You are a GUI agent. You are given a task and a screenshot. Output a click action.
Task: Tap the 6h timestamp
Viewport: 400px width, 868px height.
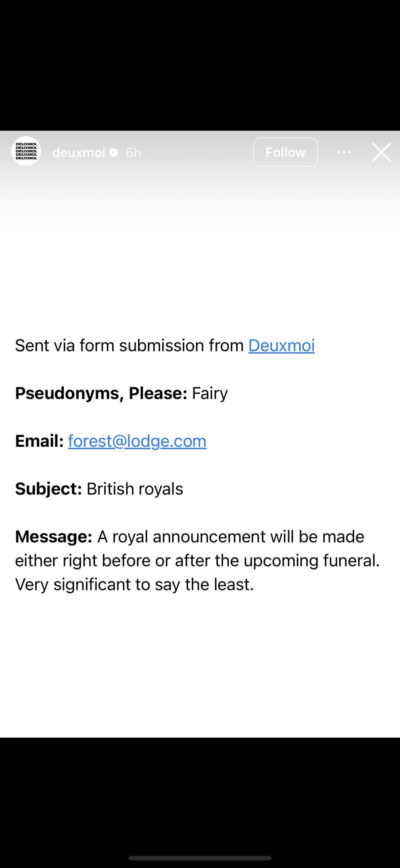(x=133, y=153)
